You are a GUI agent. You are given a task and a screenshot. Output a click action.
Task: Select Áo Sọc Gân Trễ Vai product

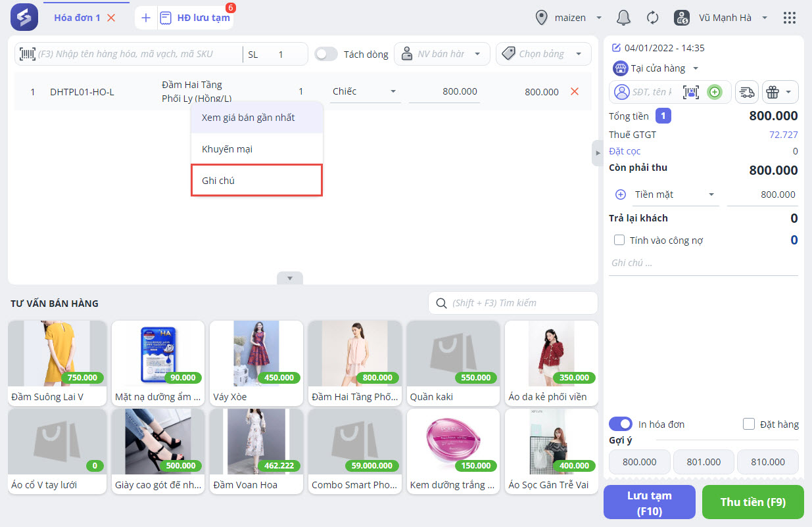(x=552, y=451)
